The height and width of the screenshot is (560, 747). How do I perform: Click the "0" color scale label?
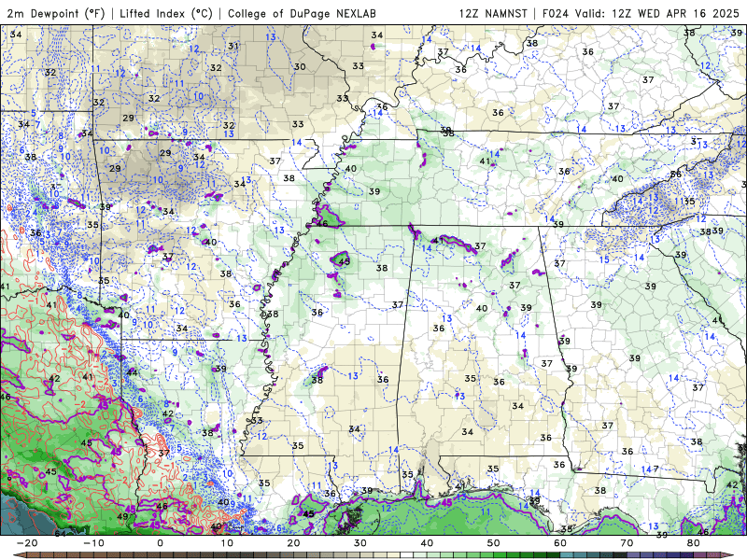click(160, 543)
